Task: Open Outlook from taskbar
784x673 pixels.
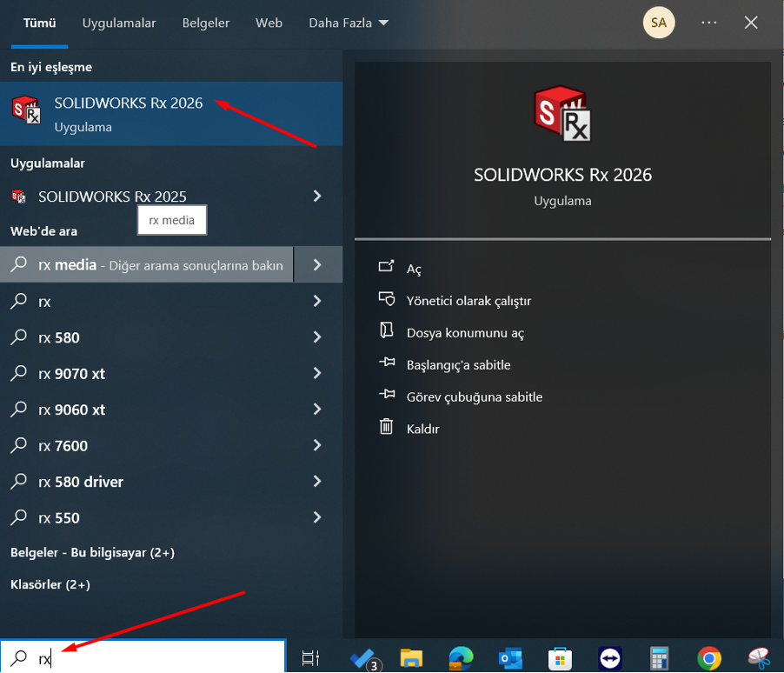Action: click(510, 658)
